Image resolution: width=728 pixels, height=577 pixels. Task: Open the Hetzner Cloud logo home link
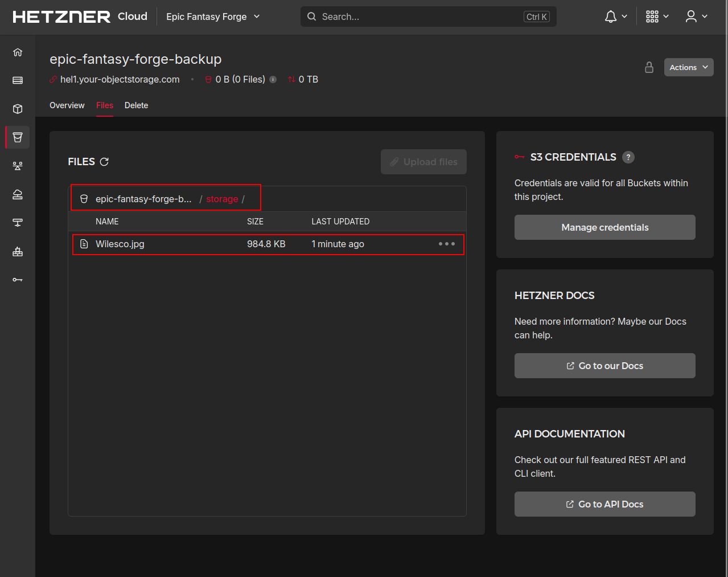tap(80, 17)
